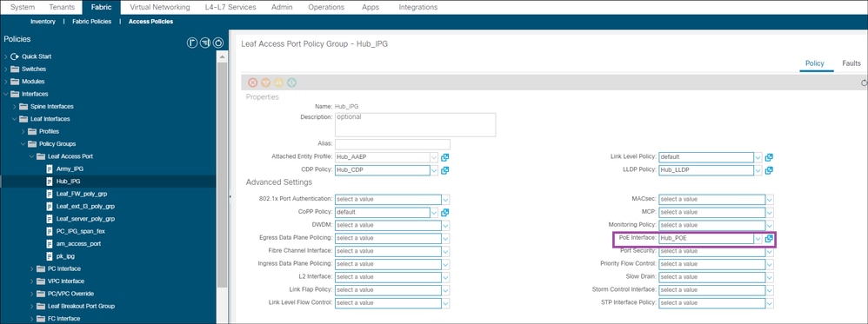Image resolution: width=868 pixels, height=324 pixels.
Task: Open the System top menu
Action: pyautogui.click(x=22, y=7)
